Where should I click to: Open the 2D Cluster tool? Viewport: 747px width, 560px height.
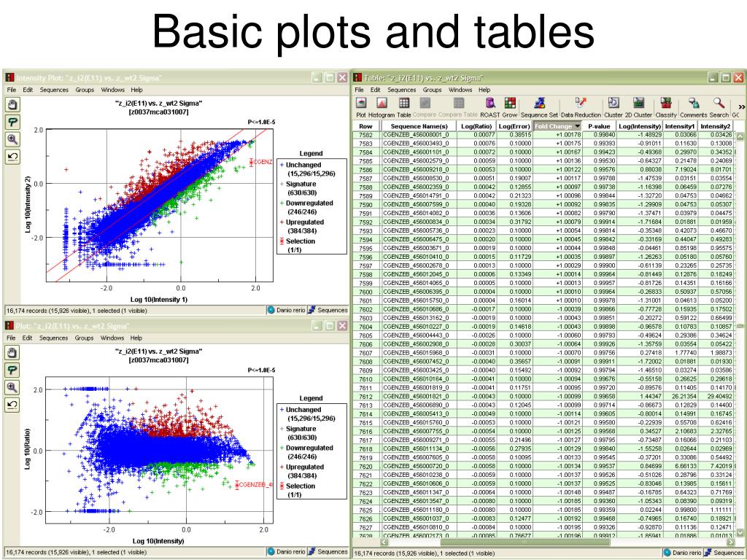click(x=638, y=107)
